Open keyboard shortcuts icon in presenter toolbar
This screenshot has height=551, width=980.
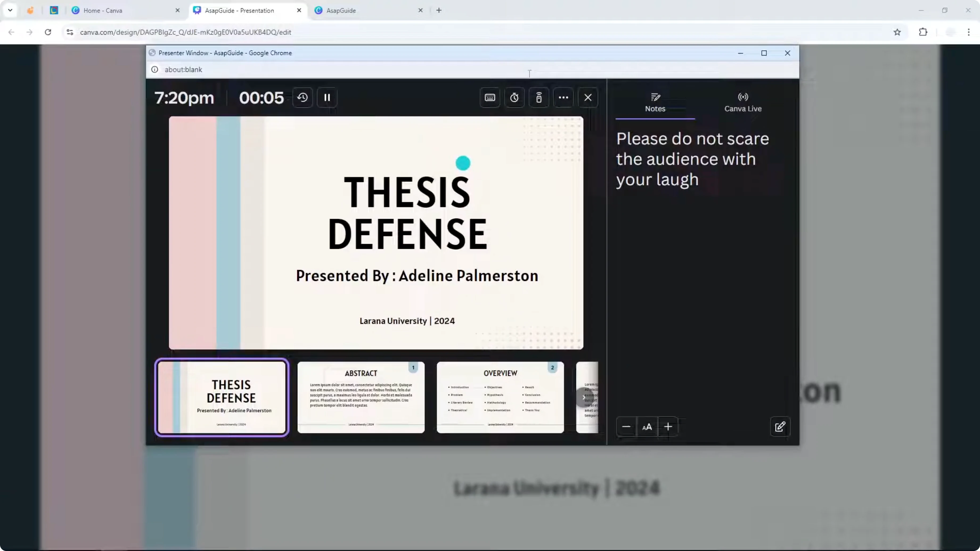(x=490, y=98)
